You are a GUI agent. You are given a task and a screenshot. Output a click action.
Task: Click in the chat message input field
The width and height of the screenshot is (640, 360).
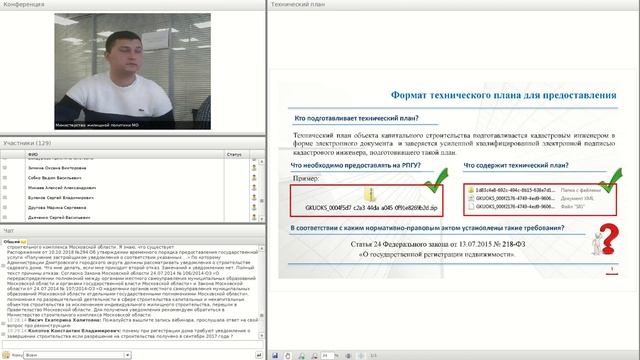click(x=132, y=345)
